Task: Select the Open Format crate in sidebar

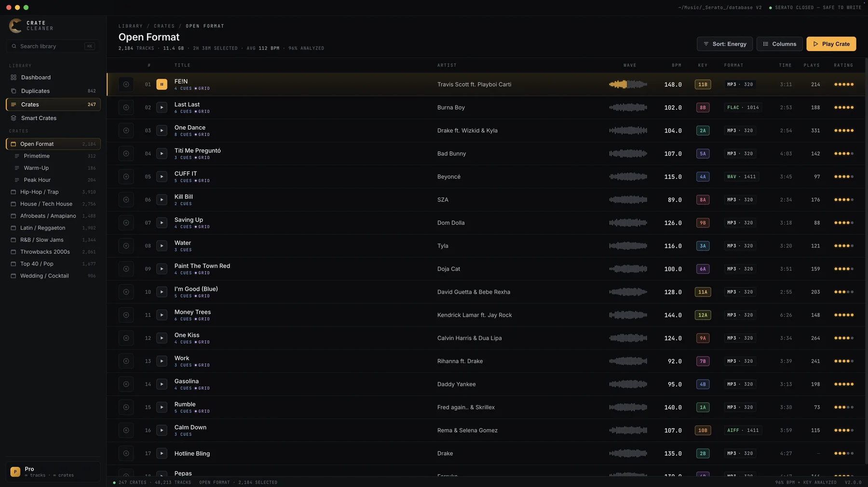Action: click(53, 144)
